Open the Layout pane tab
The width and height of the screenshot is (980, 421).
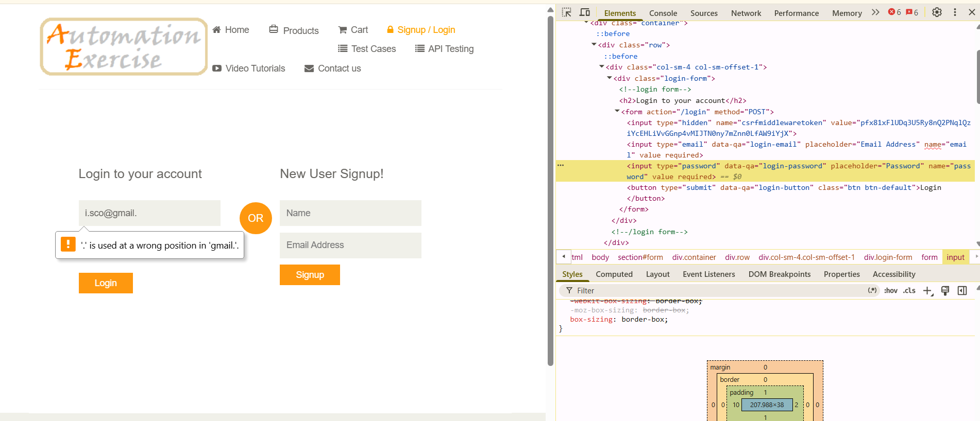(x=658, y=274)
